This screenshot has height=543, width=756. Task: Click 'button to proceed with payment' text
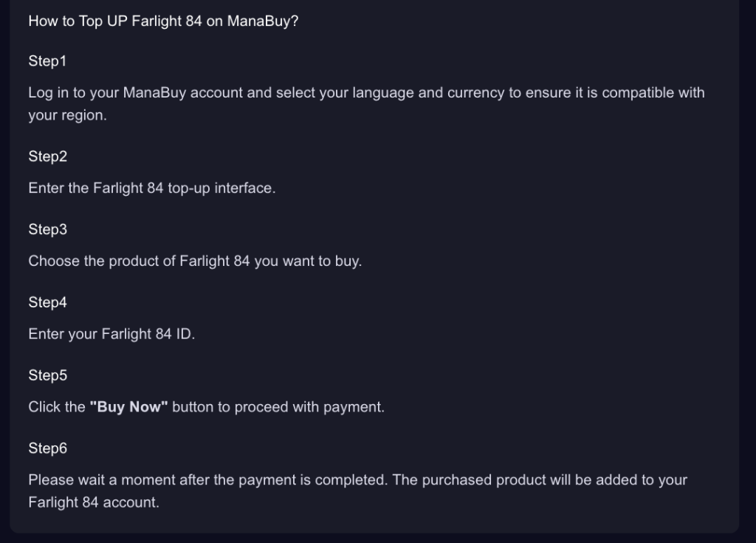(278, 407)
